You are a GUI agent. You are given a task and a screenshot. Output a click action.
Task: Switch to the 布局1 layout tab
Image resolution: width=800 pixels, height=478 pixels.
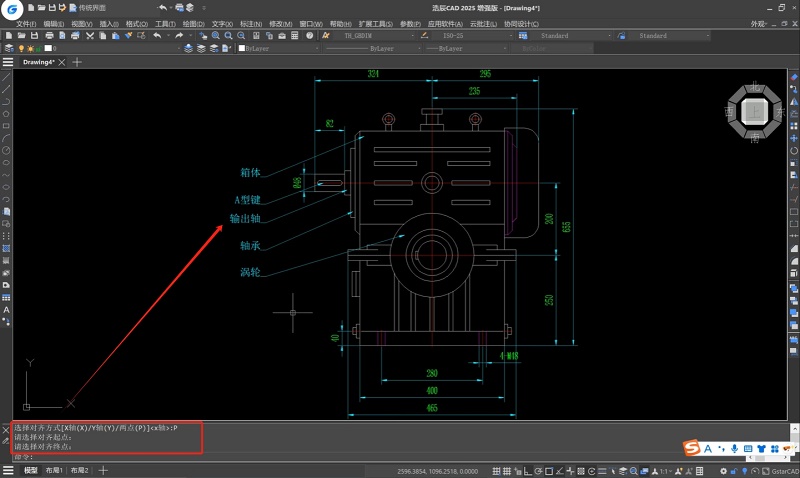(54, 470)
